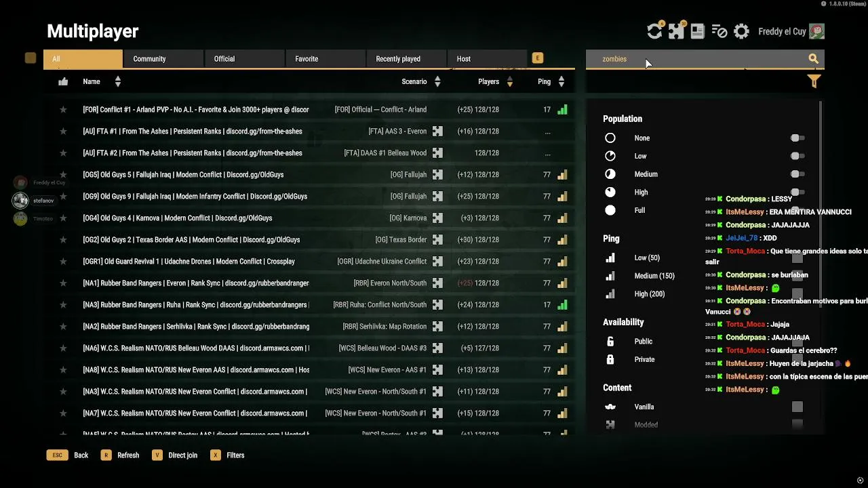
Task: Click the Public open-lock icon
Action: [610, 342]
